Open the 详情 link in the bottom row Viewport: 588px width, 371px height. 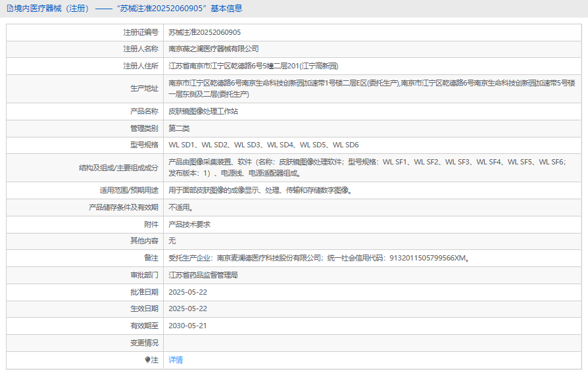coord(176,360)
